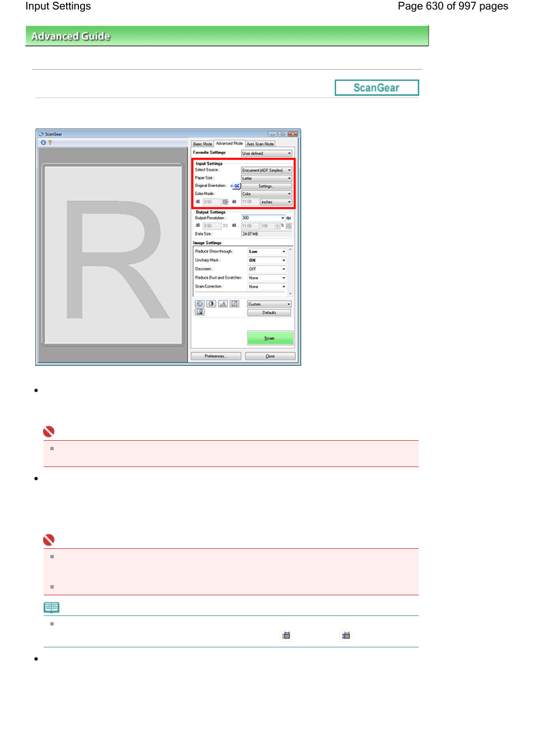Open the Auto Scan Mode tab
The width and height of the screenshot is (534, 756).
click(260, 144)
